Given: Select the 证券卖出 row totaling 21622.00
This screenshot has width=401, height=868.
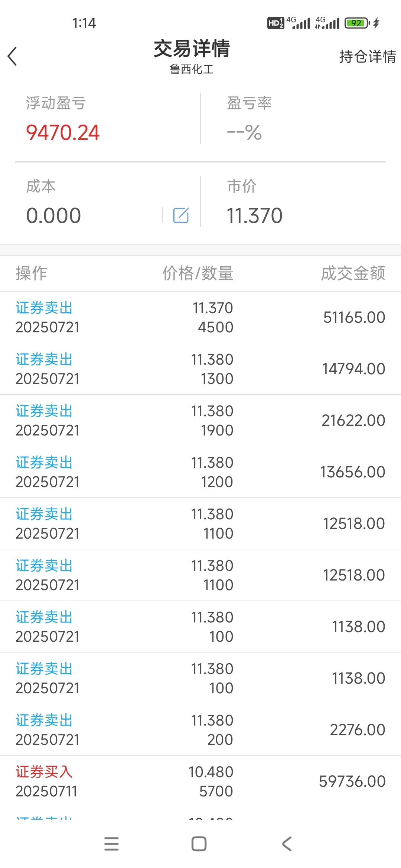Looking at the screenshot, I should 200,420.
